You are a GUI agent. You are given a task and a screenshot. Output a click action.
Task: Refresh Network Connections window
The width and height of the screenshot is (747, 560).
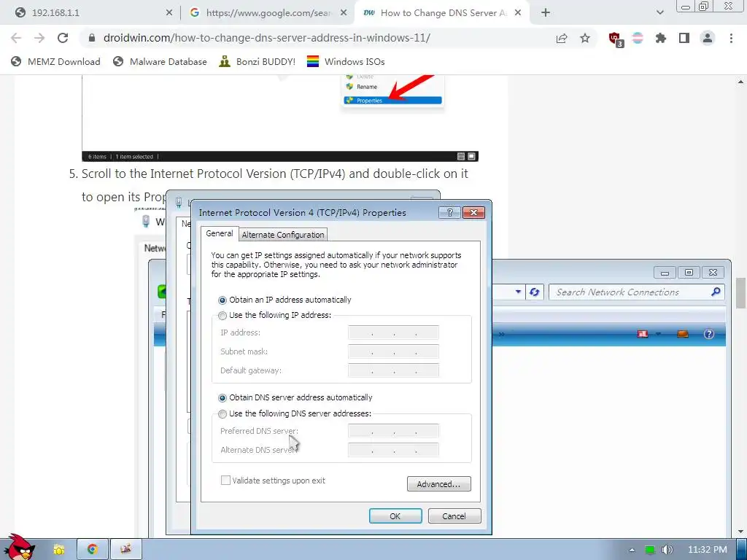[x=535, y=292]
